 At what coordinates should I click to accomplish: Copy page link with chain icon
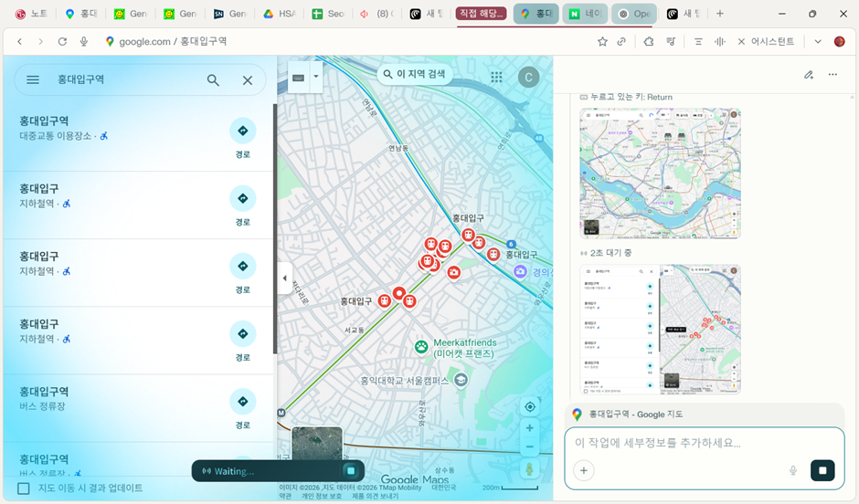point(621,42)
